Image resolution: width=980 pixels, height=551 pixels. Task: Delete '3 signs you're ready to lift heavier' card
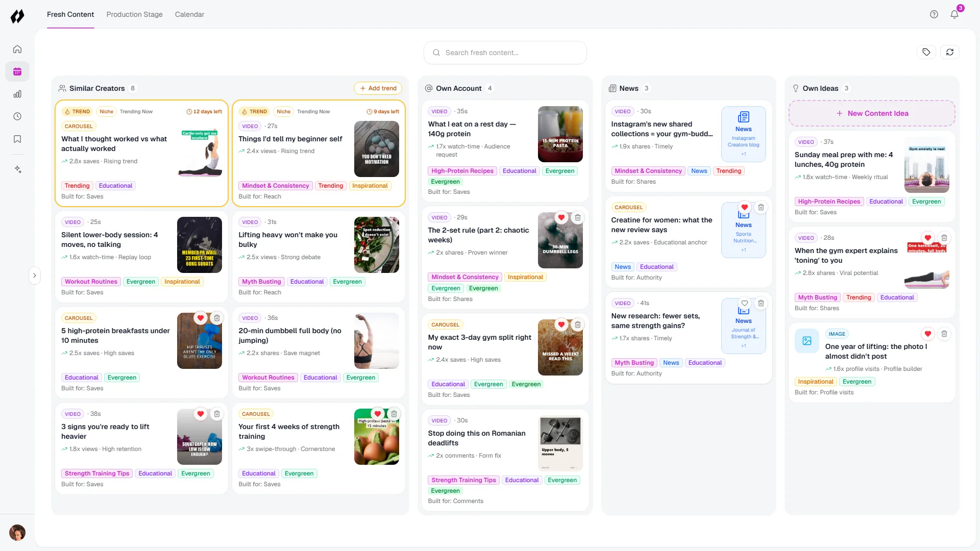[217, 414]
